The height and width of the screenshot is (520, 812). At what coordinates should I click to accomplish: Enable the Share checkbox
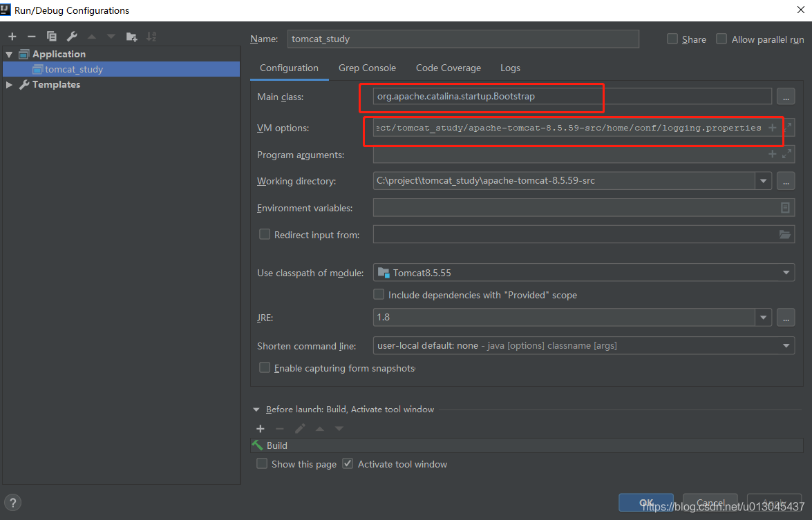pyautogui.click(x=672, y=39)
